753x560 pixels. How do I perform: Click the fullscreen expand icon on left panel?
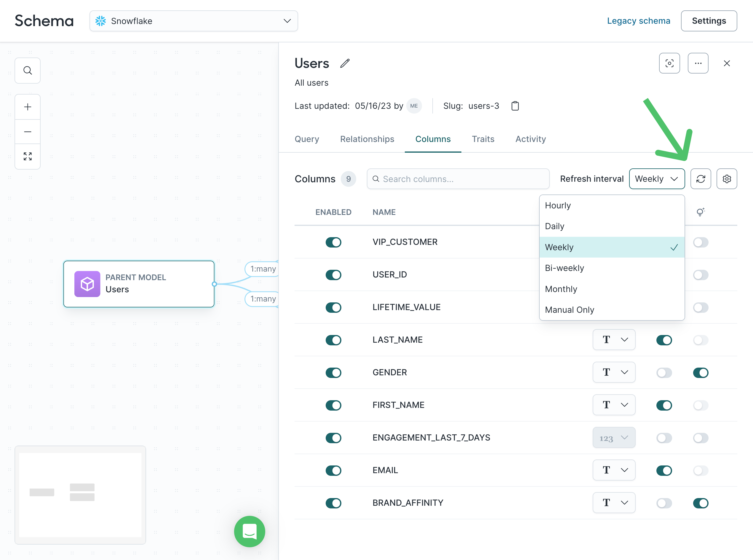pyautogui.click(x=28, y=157)
